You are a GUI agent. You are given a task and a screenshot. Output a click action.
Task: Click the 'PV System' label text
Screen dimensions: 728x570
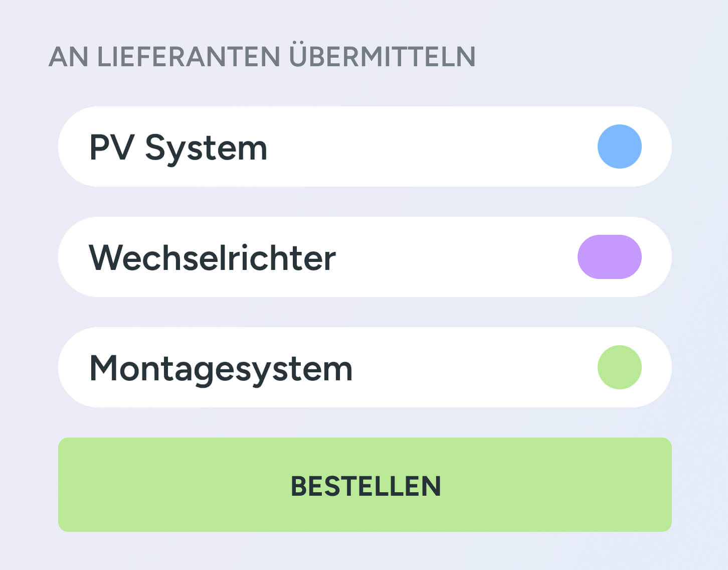(x=178, y=148)
